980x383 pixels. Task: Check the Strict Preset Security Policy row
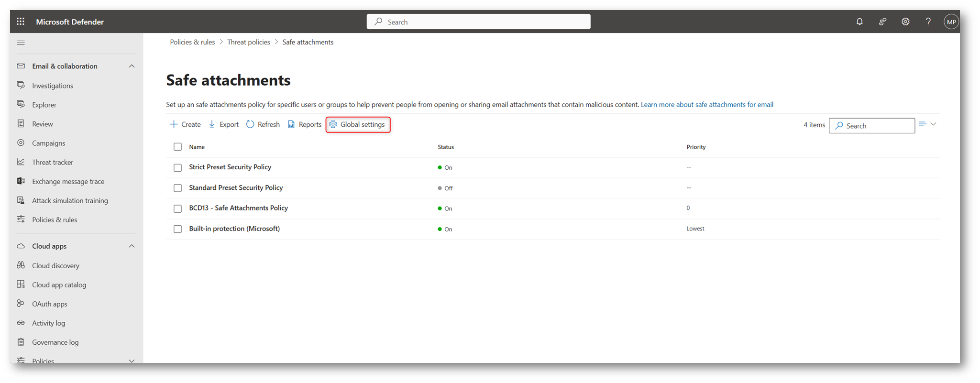177,167
